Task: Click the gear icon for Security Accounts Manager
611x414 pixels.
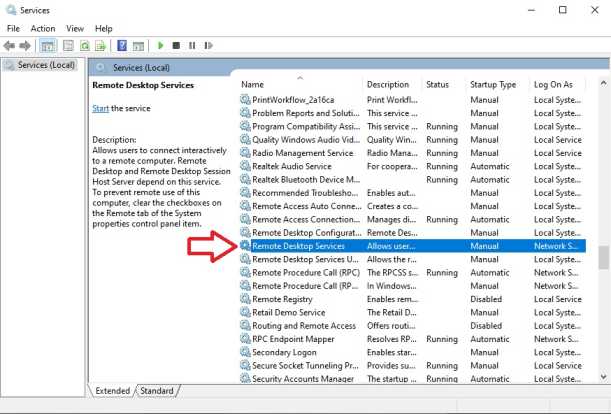Action: (245, 378)
